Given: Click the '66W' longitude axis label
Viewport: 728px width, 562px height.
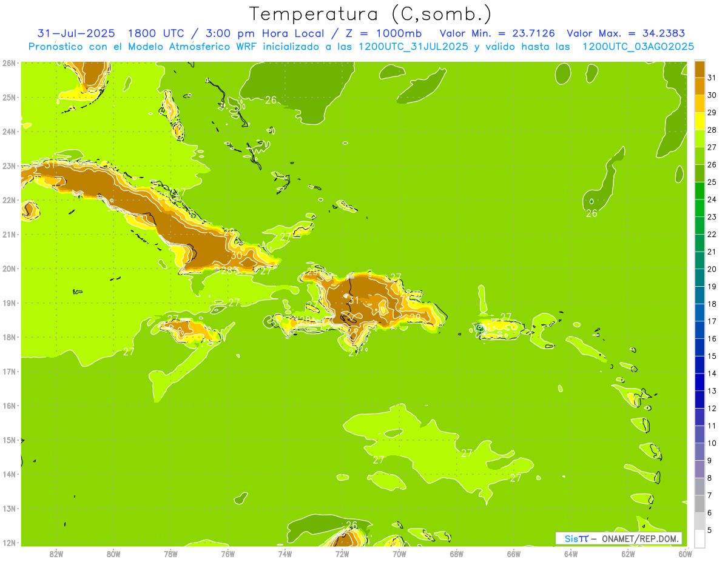Looking at the screenshot, I should click(514, 554).
